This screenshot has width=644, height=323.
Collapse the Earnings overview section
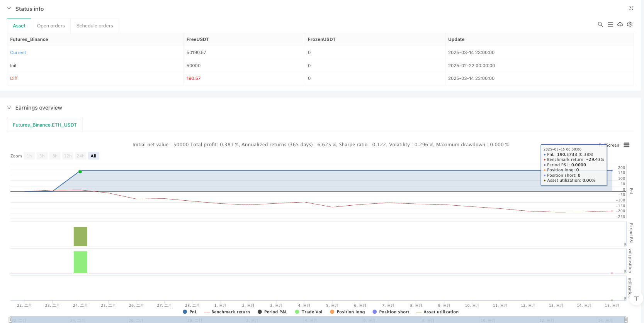(9, 108)
